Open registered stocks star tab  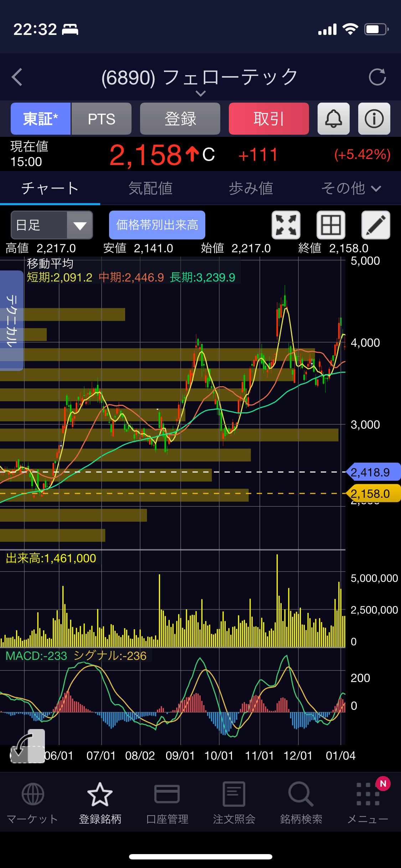click(100, 804)
